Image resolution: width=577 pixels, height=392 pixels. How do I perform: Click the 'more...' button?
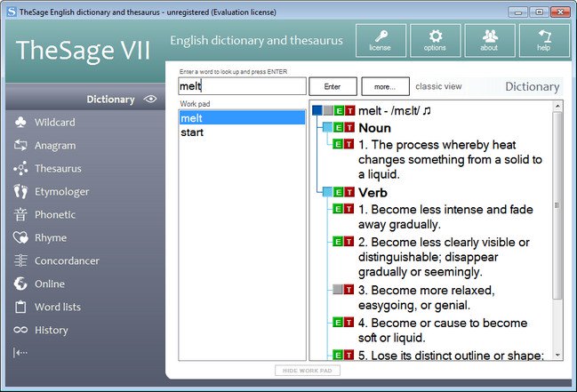pyautogui.click(x=385, y=86)
